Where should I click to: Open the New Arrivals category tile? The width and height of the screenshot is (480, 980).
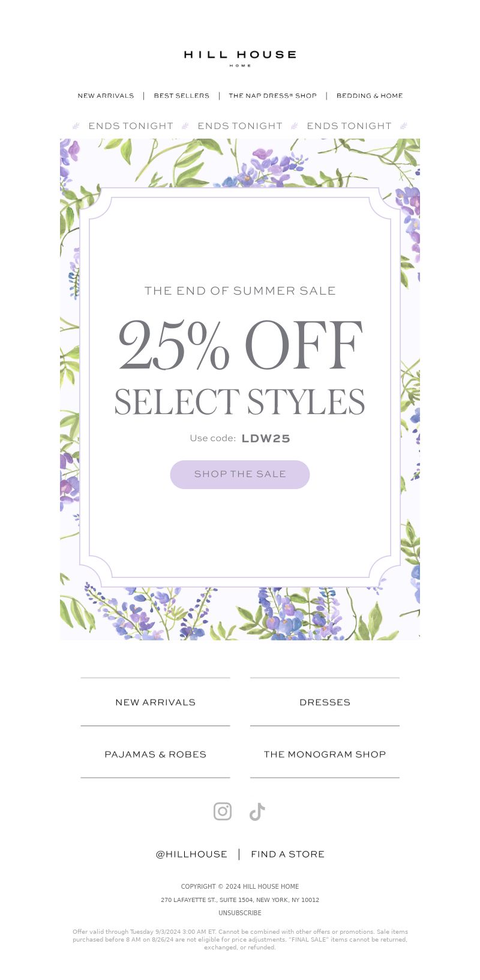click(x=155, y=702)
